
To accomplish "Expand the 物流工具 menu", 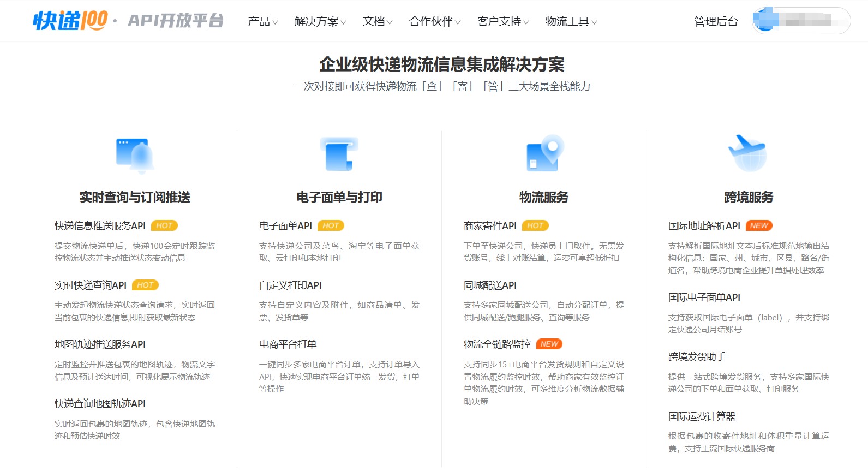I will [571, 21].
